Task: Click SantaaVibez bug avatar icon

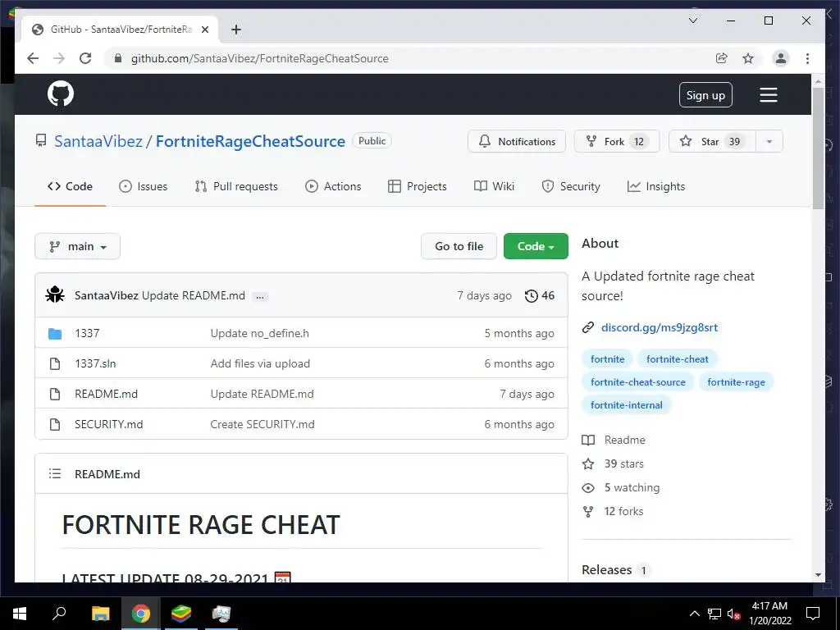Action: pyautogui.click(x=55, y=294)
